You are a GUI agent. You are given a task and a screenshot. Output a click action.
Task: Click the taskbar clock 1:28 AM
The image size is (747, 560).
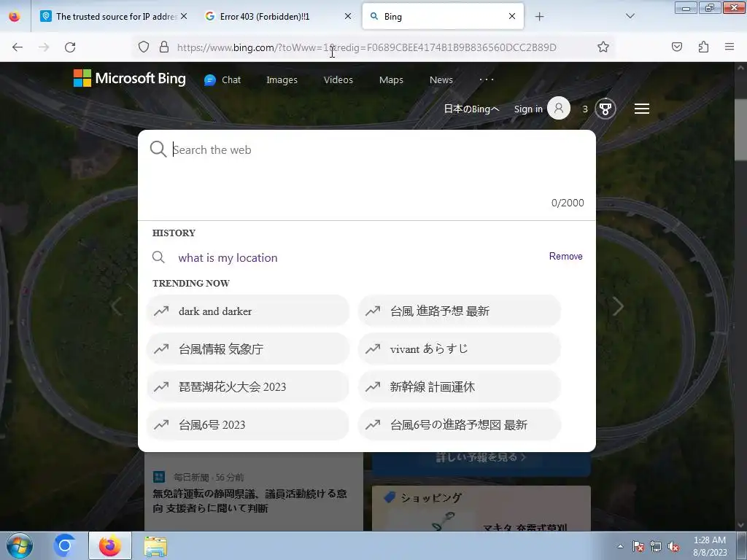(x=709, y=540)
